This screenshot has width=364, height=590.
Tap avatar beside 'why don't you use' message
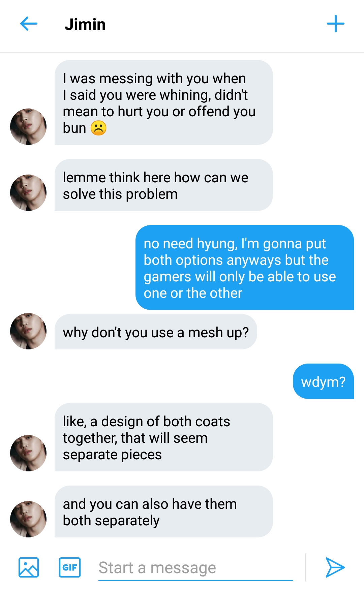28,331
